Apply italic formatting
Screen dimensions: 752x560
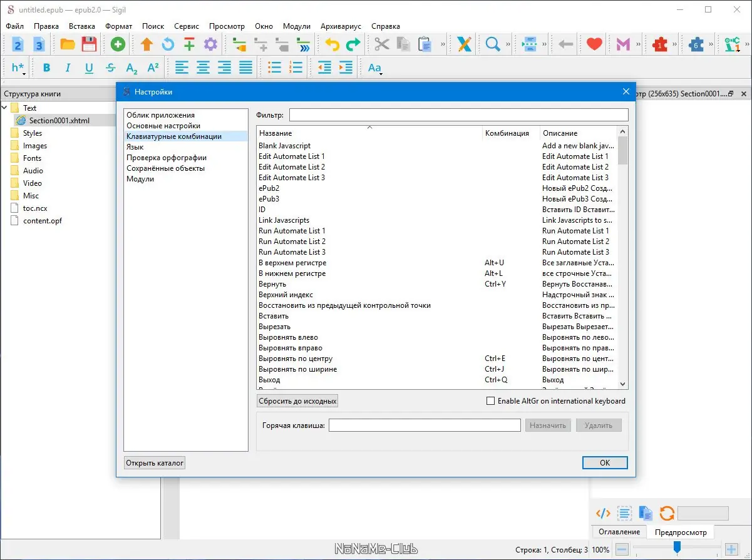68,68
